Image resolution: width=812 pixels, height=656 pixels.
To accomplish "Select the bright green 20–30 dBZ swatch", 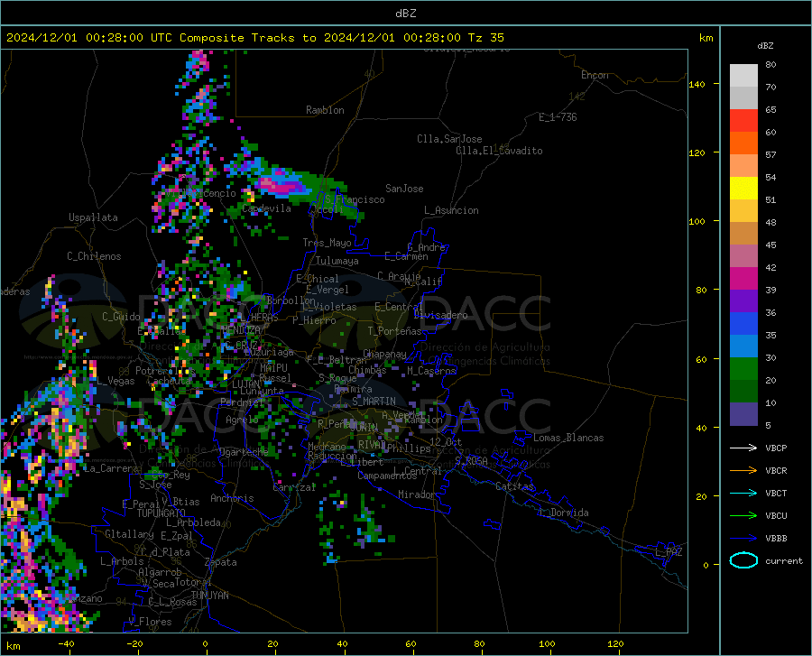I will (x=743, y=369).
